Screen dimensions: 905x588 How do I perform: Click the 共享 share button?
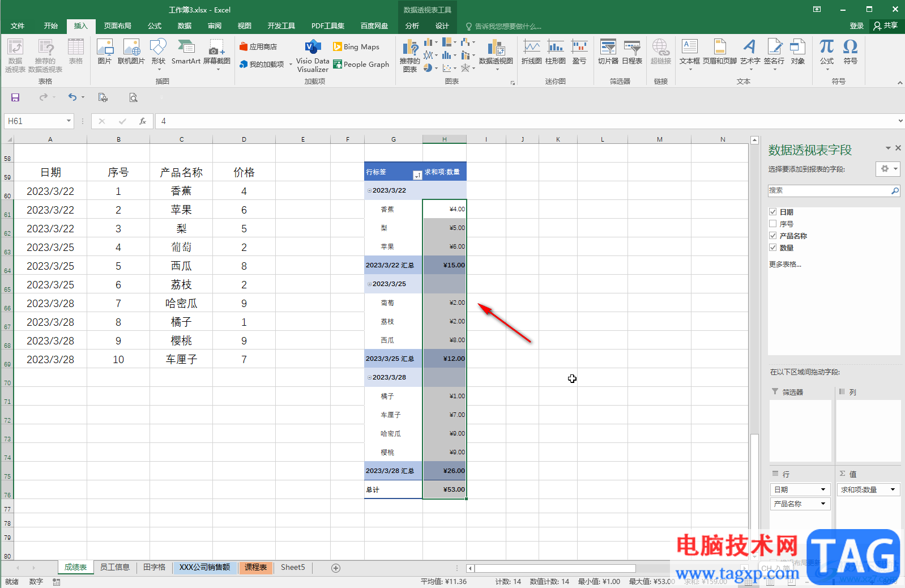point(886,26)
